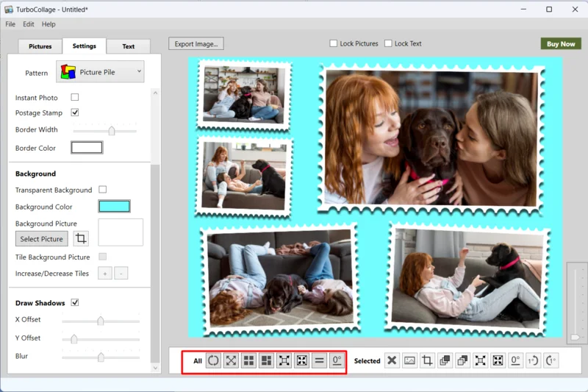Toggle the Lock Pictures checkbox

point(334,43)
